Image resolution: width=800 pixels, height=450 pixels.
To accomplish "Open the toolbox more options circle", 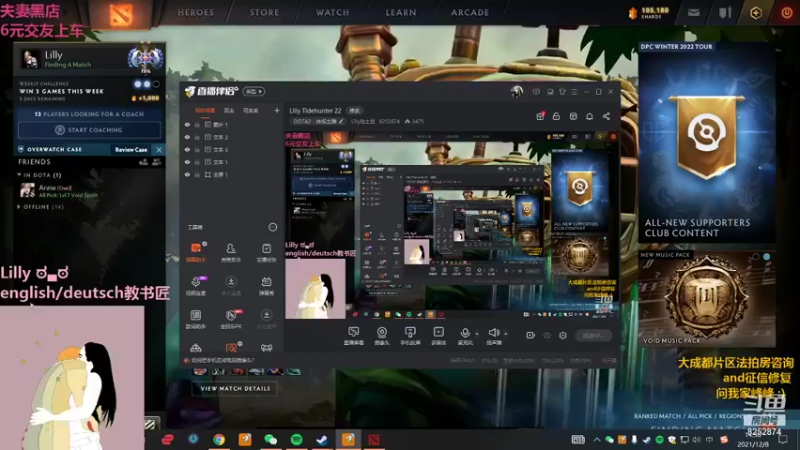I will [x=273, y=227].
